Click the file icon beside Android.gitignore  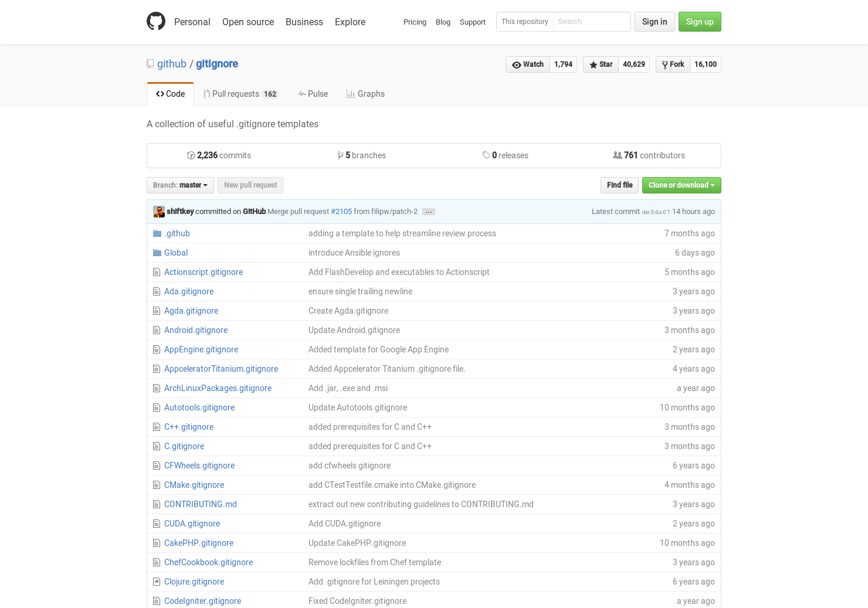click(157, 330)
